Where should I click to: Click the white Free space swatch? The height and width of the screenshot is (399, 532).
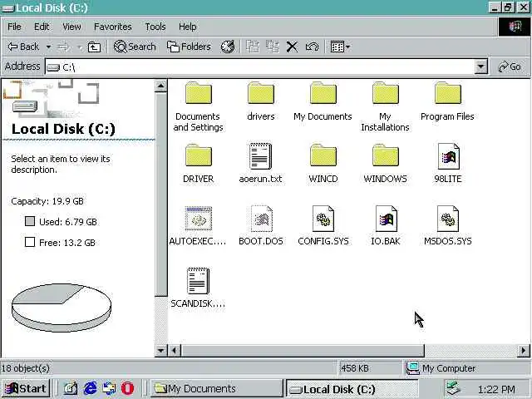coord(30,242)
